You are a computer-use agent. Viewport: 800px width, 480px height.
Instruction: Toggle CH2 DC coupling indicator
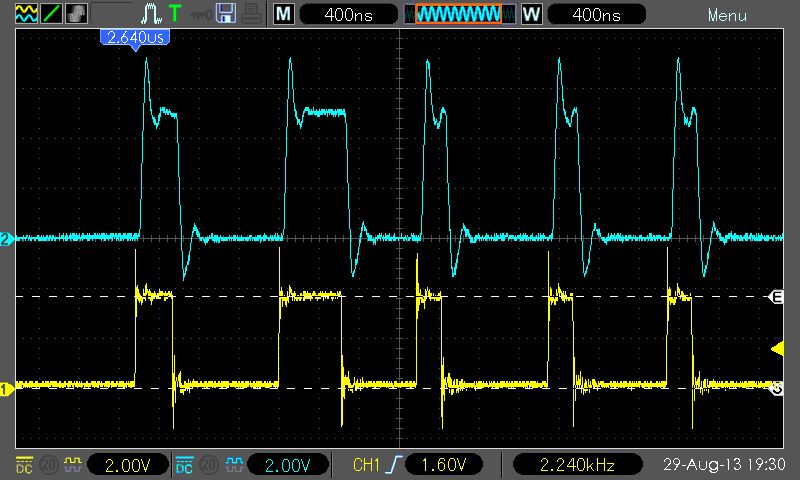185,465
